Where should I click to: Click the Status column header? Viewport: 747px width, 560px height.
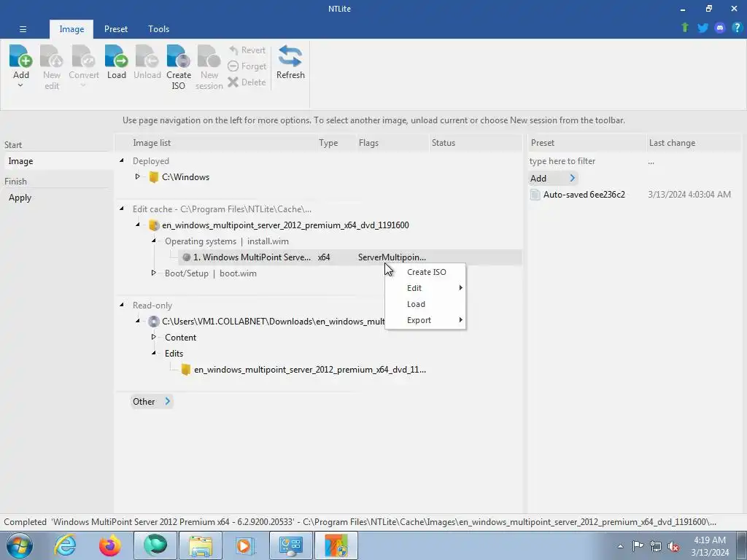(x=476, y=143)
